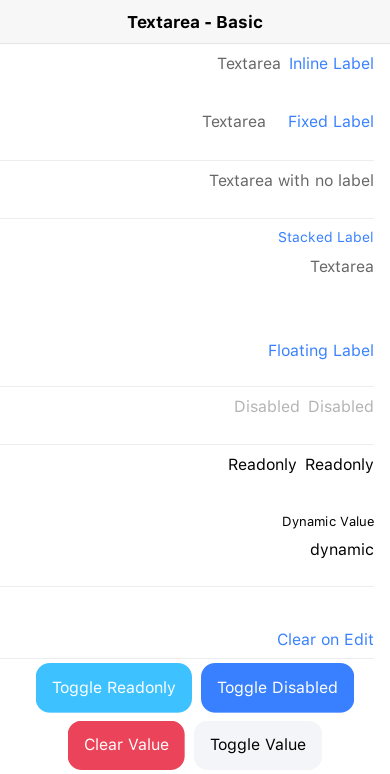Click the Toggle Value button
The width and height of the screenshot is (390, 774).
(x=258, y=745)
